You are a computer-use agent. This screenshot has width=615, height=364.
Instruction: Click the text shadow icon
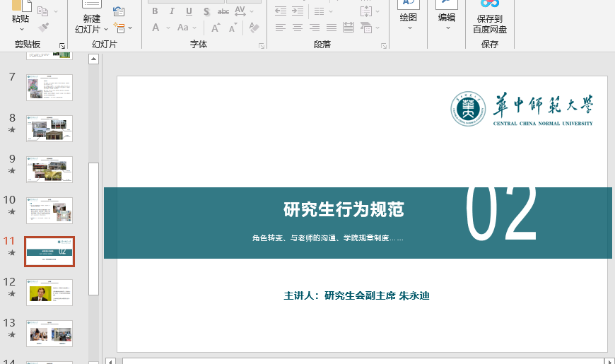coord(206,11)
